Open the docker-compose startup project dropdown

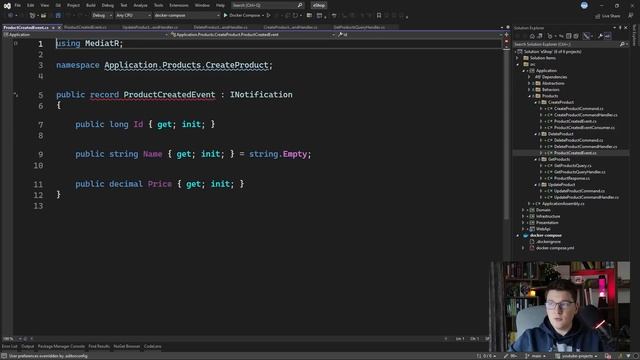[187, 16]
